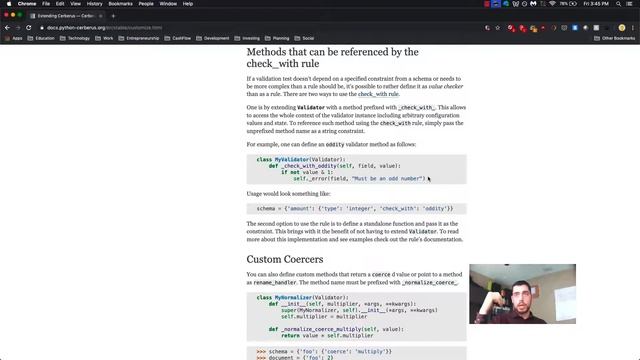Expand the Technology bookmarks folder
640x360 pixels.
click(75, 38)
